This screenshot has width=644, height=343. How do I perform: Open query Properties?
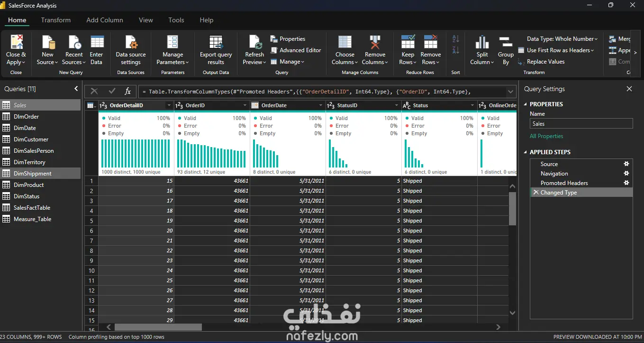point(288,39)
